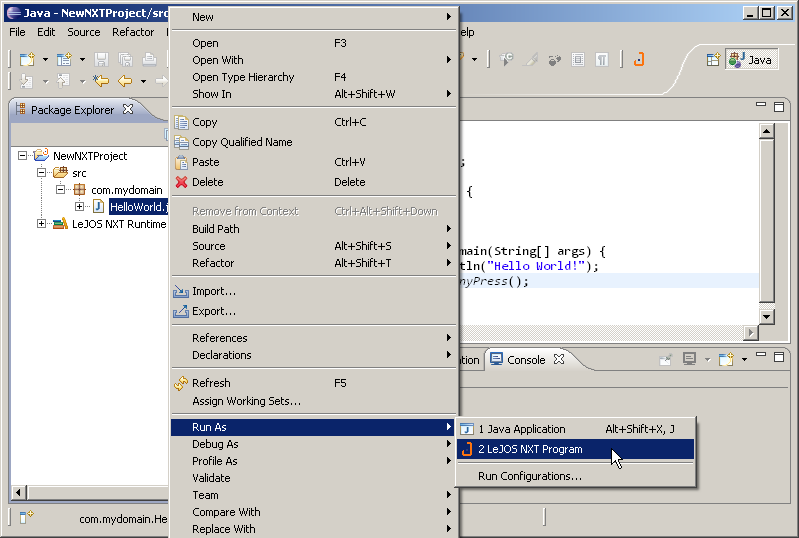This screenshot has width=799, height=538.
Task: Switch to the Package Explorer tab
Action: pos(72,110)
